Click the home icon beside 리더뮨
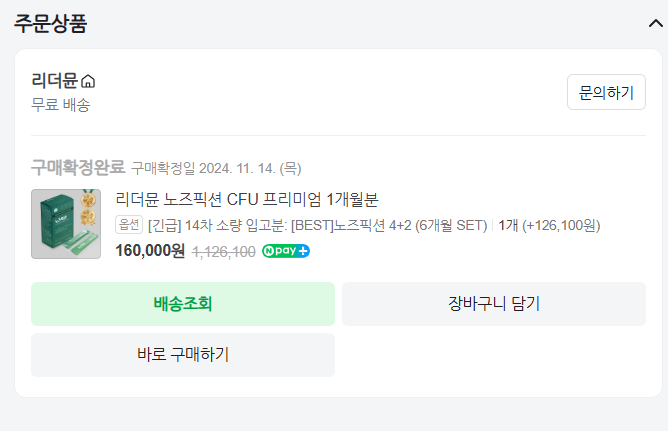668x431 pixels. click(88, 81)
